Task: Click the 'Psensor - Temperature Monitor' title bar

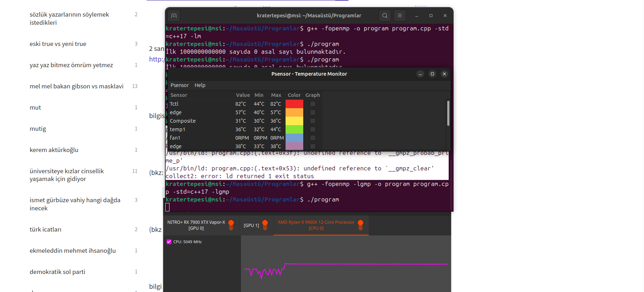Action: click(x=309, y=74)
